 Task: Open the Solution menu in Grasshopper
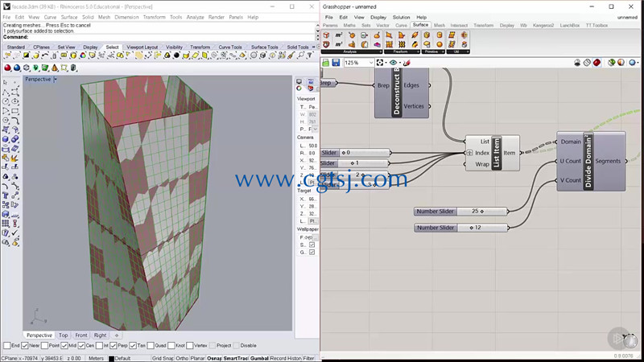[401, 17]
